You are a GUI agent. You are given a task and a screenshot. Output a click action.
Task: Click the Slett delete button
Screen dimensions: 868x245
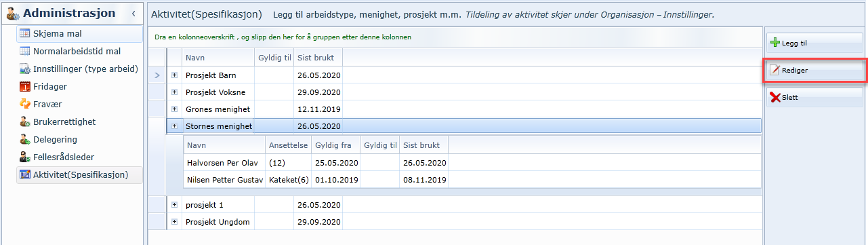tap(814, 97)
